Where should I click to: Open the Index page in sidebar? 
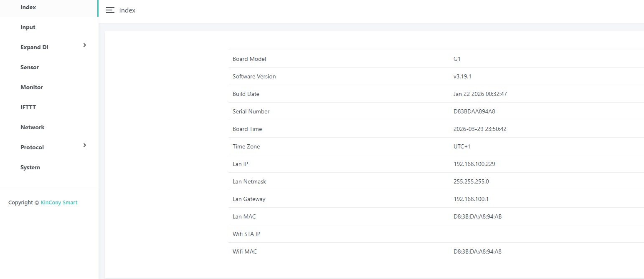(28, 7)
